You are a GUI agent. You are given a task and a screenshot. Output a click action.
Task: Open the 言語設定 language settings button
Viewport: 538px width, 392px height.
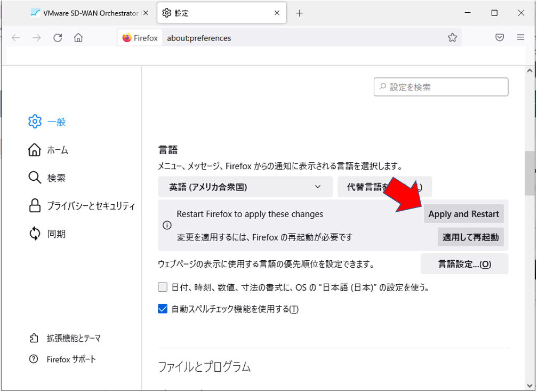[464, 264]
